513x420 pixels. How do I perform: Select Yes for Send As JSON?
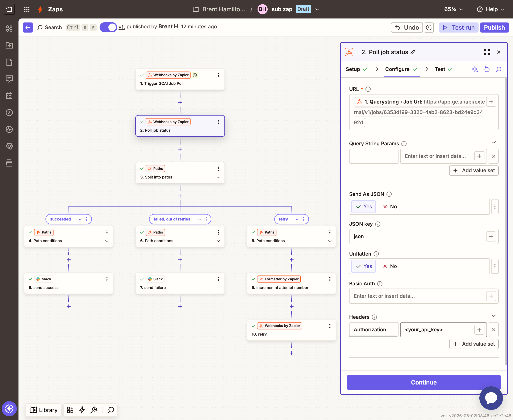click(363, 206)
